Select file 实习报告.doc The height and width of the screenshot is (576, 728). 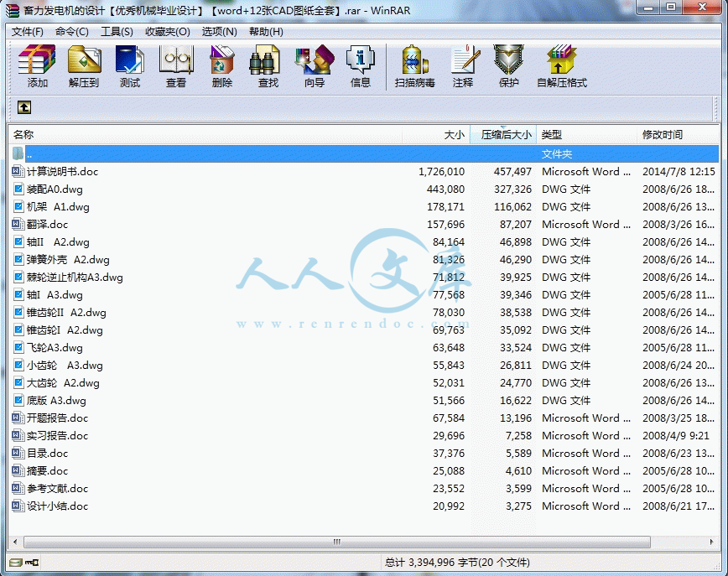coord(58,435)
